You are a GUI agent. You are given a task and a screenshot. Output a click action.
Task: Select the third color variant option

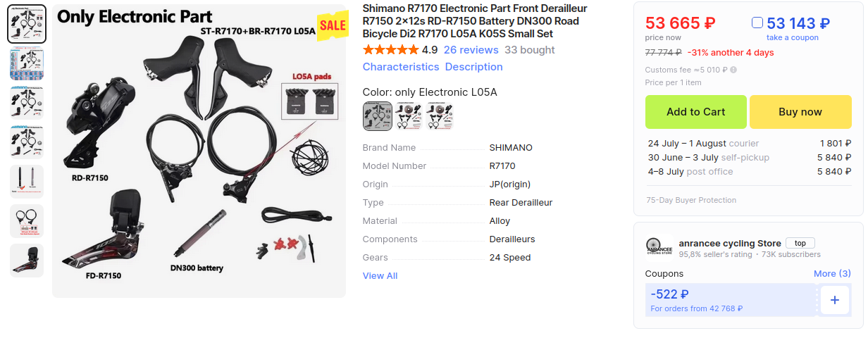pyautogui.click(x=439, y=116)
